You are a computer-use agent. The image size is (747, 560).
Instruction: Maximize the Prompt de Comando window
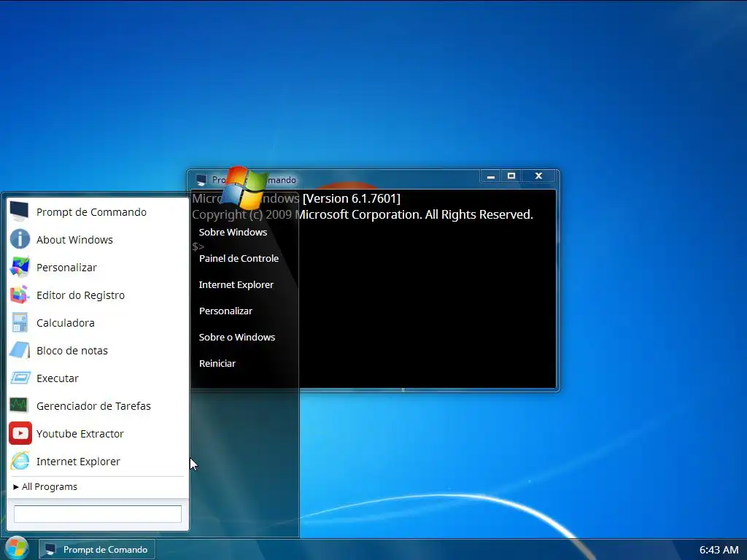[x=511, y=176]
